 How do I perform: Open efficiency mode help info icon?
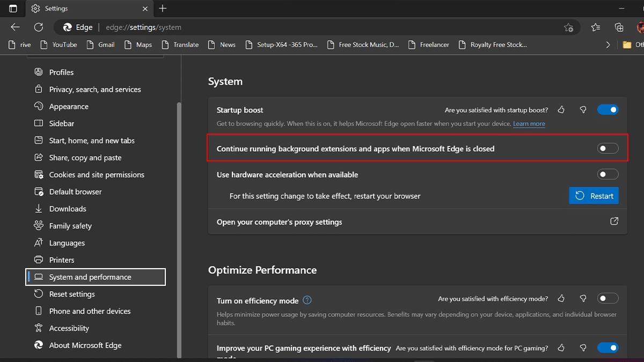[x=307, y=300]
